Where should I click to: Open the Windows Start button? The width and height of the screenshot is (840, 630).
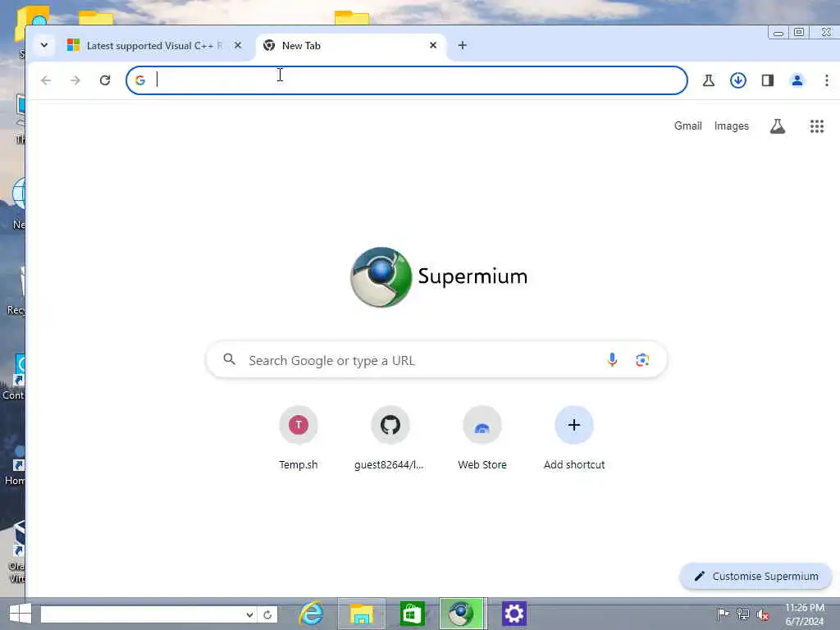point(21,614)
